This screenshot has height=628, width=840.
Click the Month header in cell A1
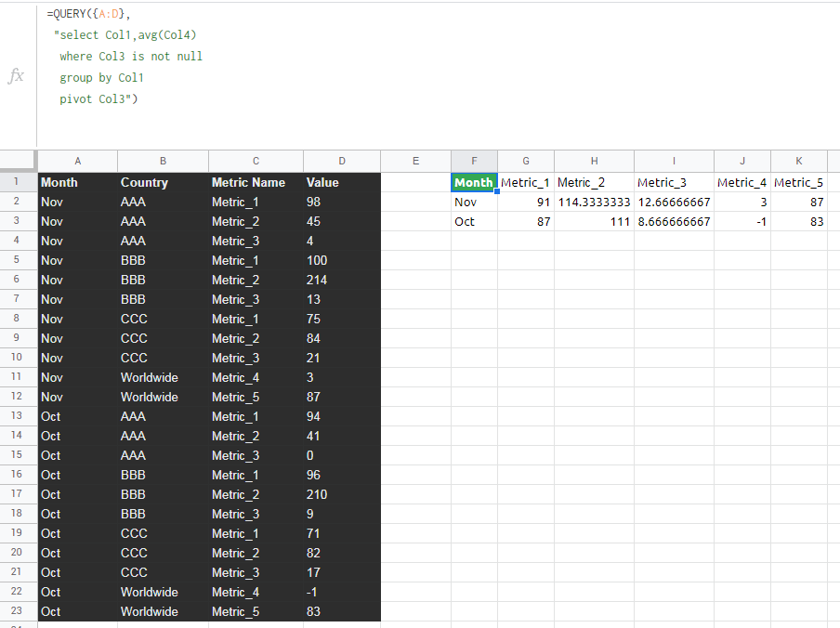click(x=78, y=182)
